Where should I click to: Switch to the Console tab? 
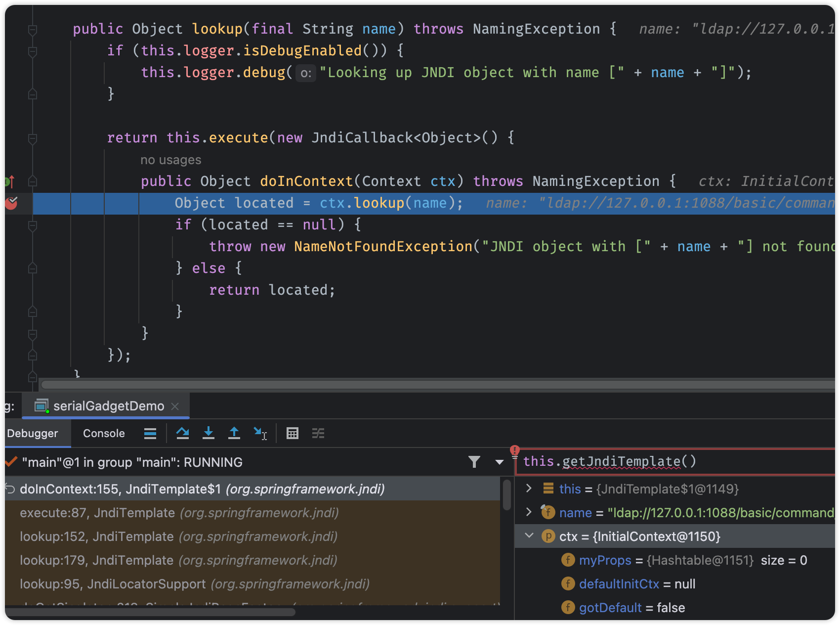pos(104,434)
